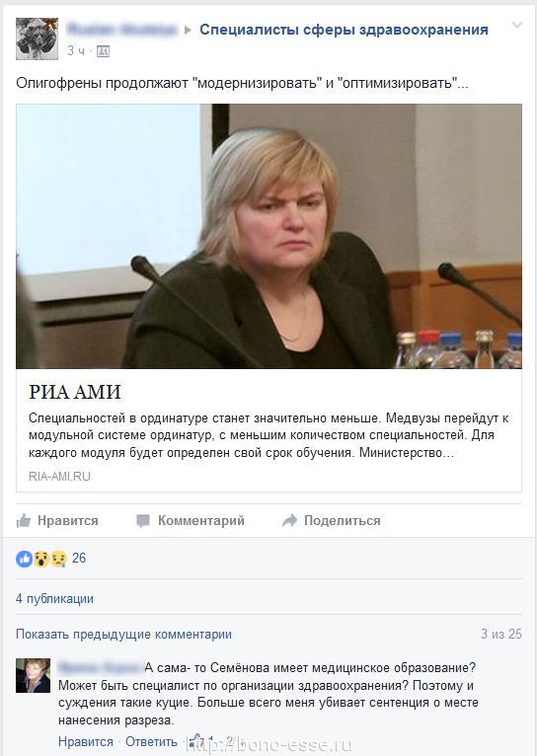Like the comment via Нравится
Screen dimensions: 537x756
(86, 741)
